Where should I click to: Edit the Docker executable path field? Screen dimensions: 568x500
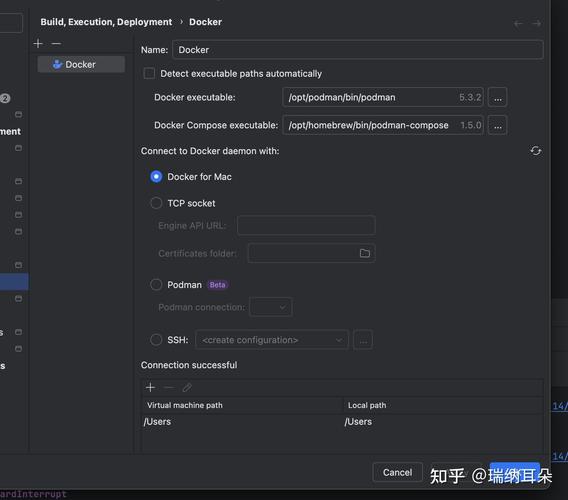click(383, 97)
